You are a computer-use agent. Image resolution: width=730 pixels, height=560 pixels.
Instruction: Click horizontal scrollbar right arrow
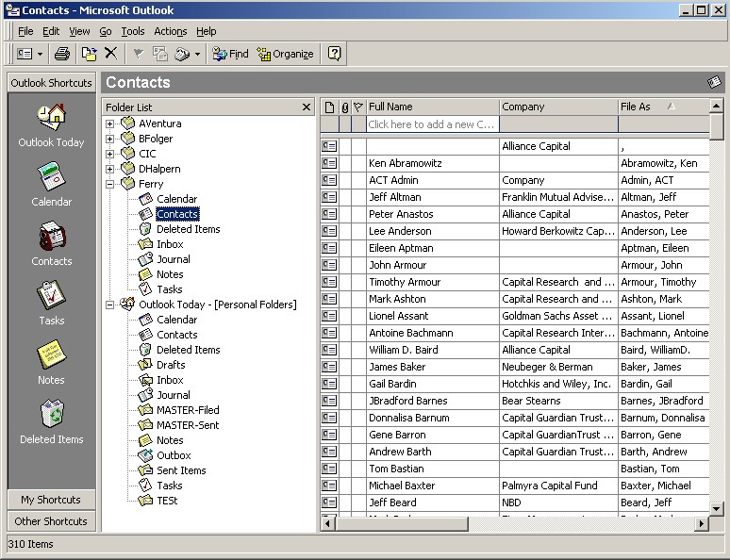coord(702,523)
